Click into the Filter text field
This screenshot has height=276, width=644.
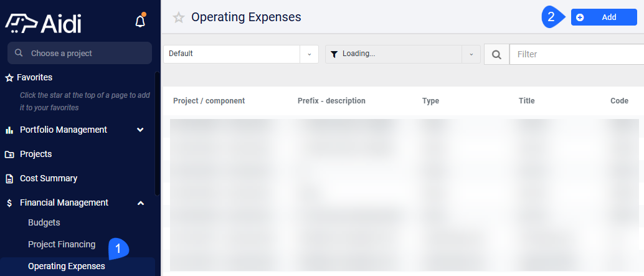[x=577, y=54]
